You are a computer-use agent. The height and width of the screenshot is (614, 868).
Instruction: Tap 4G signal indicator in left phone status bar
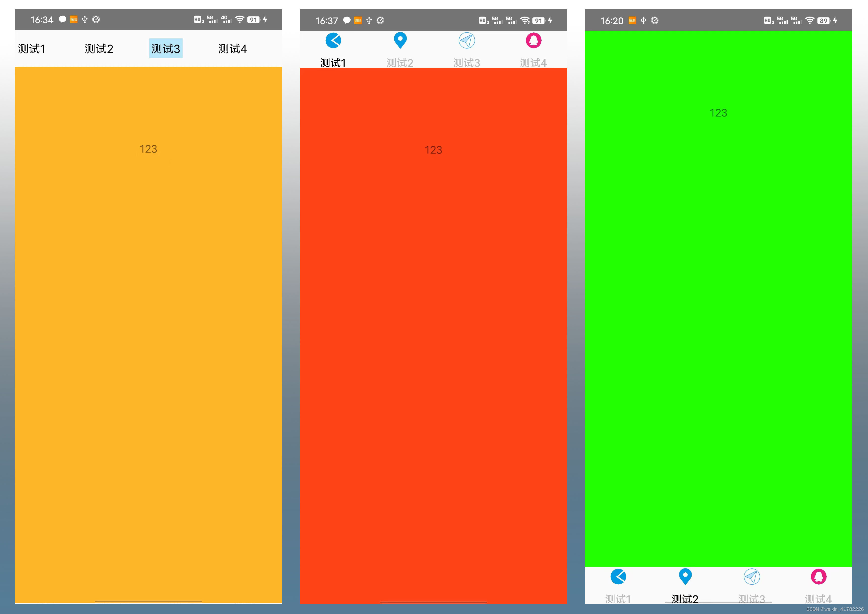pos(226,19)
